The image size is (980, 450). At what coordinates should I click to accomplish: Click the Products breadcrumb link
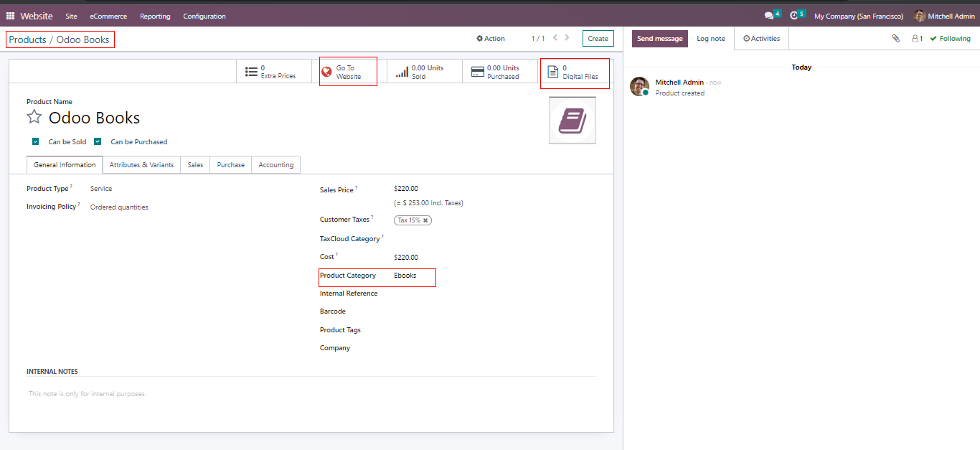click(27, 39)
